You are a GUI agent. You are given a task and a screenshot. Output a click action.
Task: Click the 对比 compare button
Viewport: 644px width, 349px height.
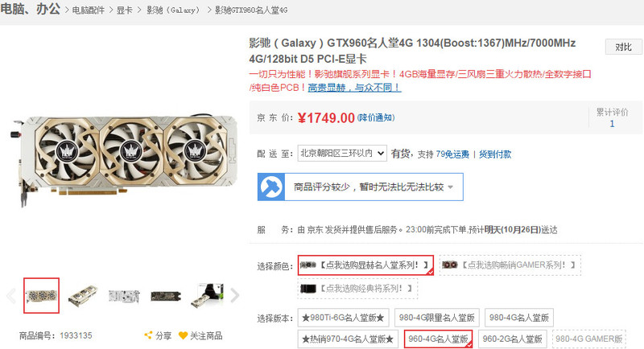[623, 47]
